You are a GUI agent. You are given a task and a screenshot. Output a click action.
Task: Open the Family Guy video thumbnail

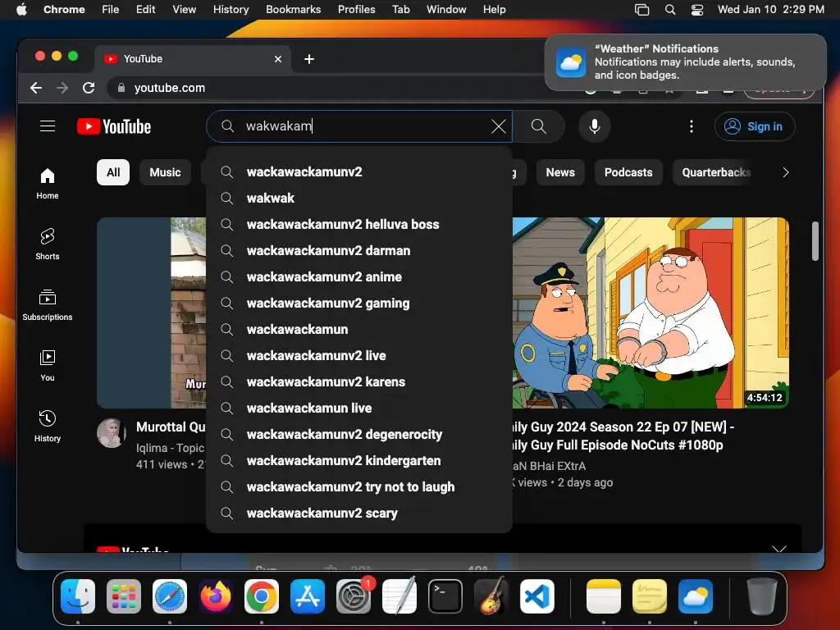click(x=651, y=313)
